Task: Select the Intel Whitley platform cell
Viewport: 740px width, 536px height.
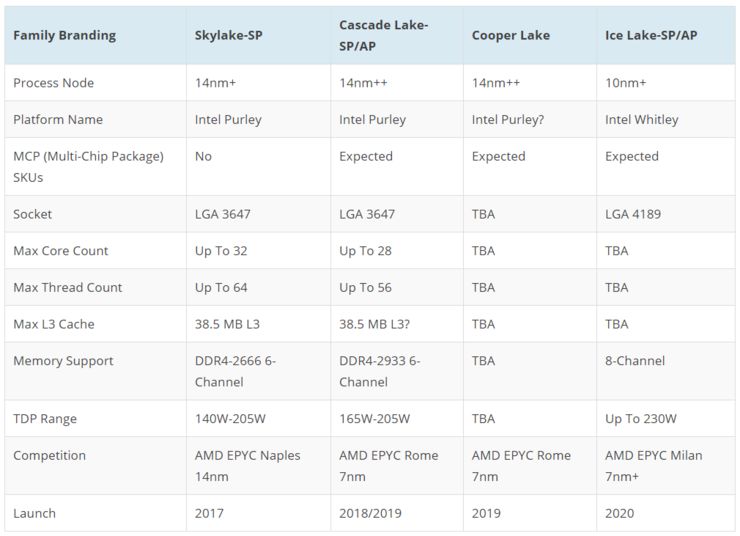Action: [641, 120]
